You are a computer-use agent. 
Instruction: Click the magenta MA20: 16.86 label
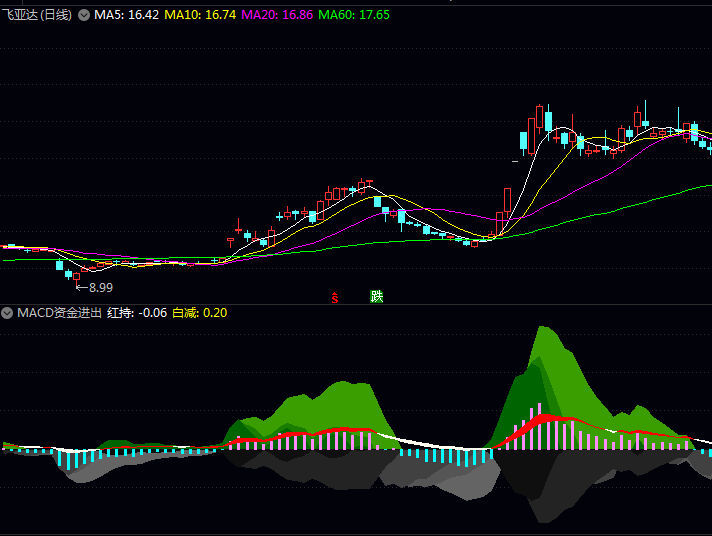277,15
